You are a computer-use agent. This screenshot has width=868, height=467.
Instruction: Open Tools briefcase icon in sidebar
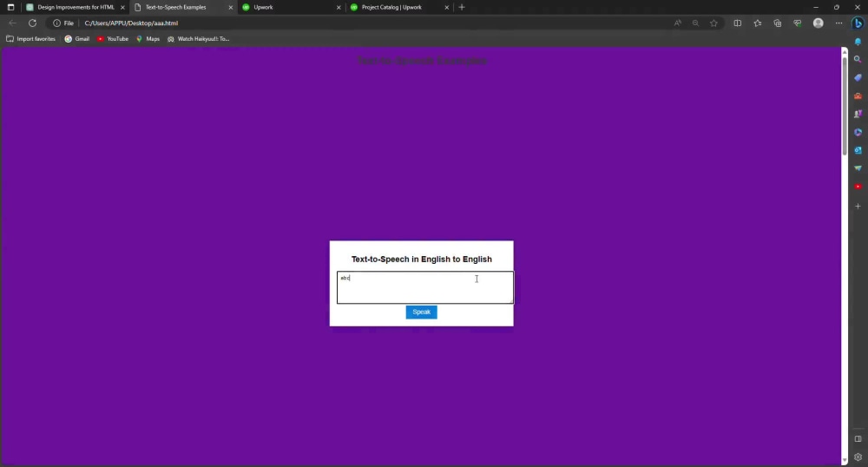(858, 95)
